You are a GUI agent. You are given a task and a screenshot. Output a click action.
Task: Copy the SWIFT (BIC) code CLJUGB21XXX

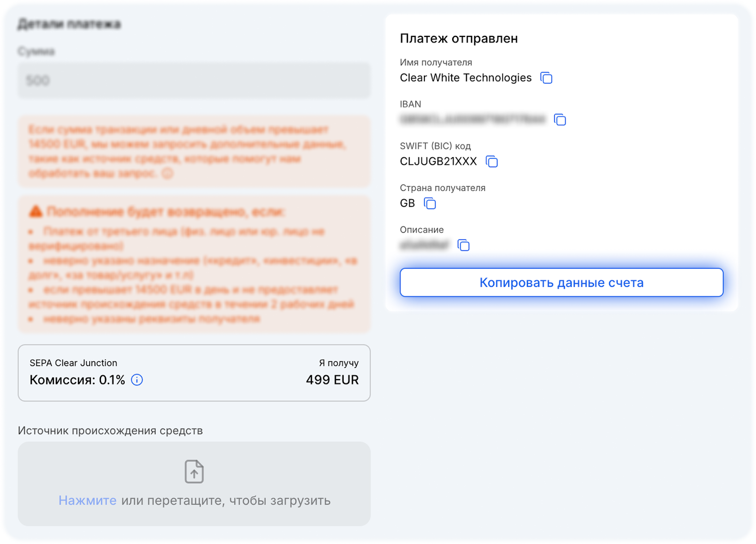click(x=492, y=161)
